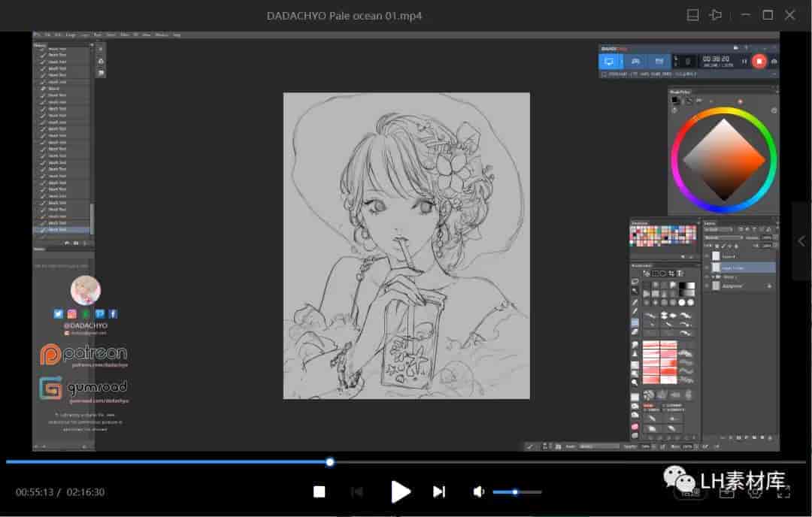Open the Photoshop Help menu
812x517 pixels.
[x=177, y=35]
